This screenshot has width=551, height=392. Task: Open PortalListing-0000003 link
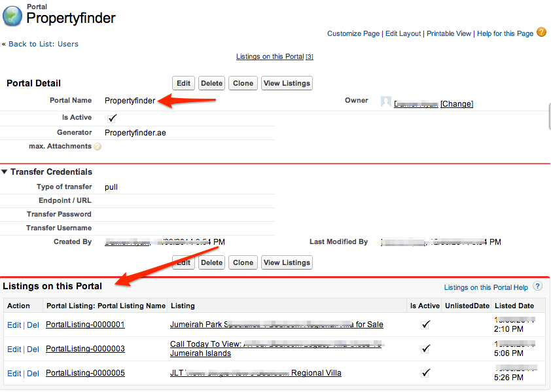click(x=85, y=349)
